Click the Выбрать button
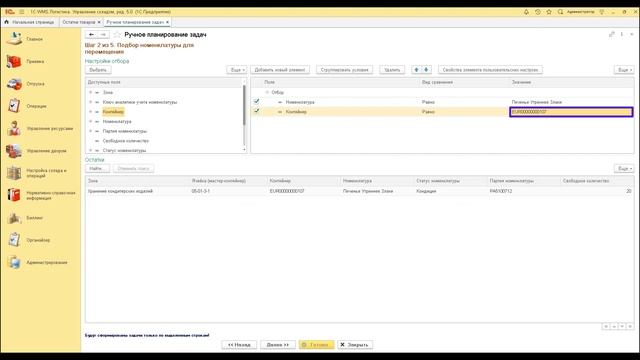The image size is (640, 360). pyautogui.click(x=98, y=70)
